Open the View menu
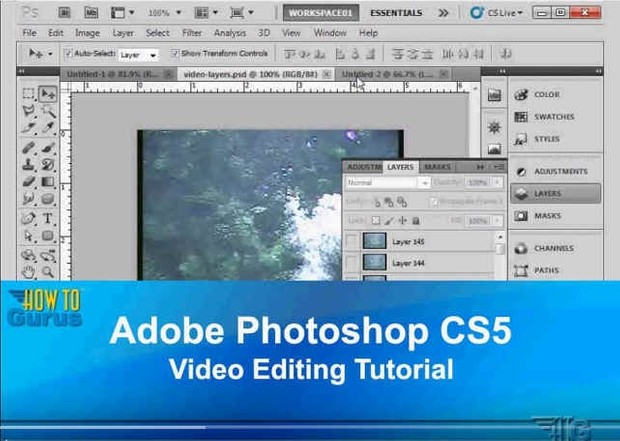 (291, 33)
